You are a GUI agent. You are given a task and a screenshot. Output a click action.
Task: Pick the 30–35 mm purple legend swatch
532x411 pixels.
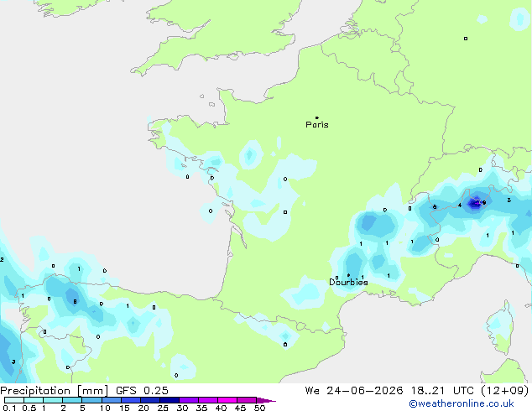tap(188, 400)
